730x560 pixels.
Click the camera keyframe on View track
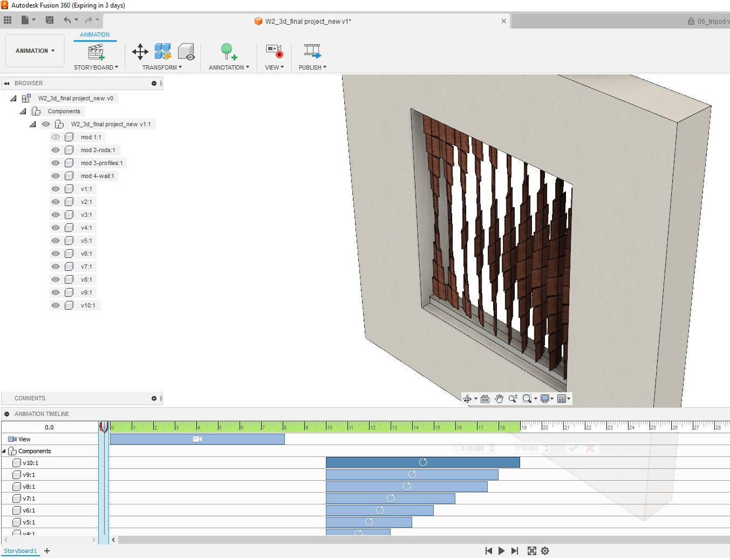point(197,439)
